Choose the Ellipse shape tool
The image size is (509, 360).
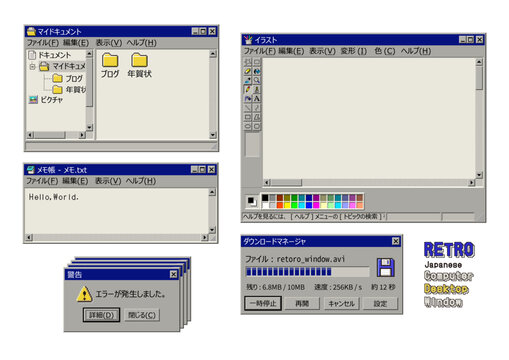pyautogui.click(x=248, y=126)
